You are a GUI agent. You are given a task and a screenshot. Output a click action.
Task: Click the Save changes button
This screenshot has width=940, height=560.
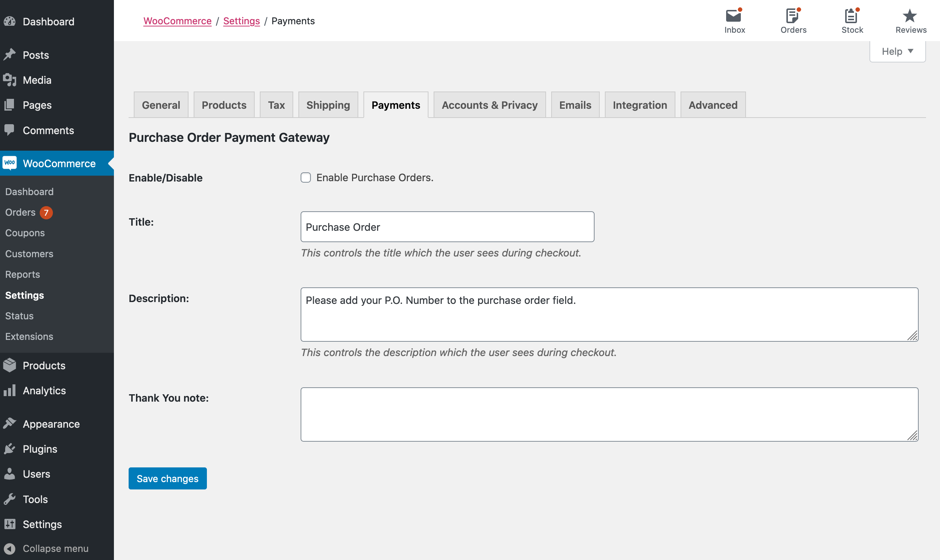[167, 478]
